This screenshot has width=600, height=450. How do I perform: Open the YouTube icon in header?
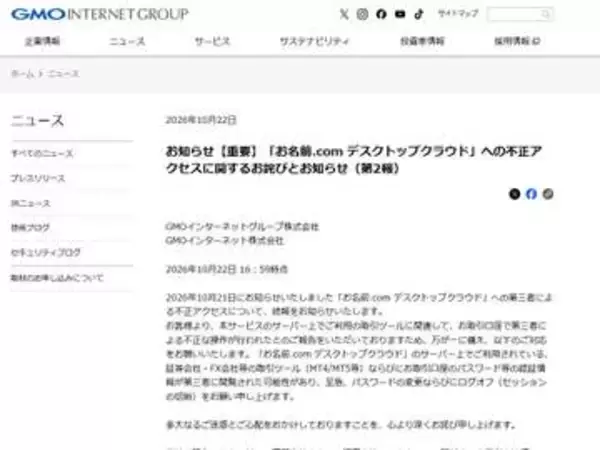(400, 15)
